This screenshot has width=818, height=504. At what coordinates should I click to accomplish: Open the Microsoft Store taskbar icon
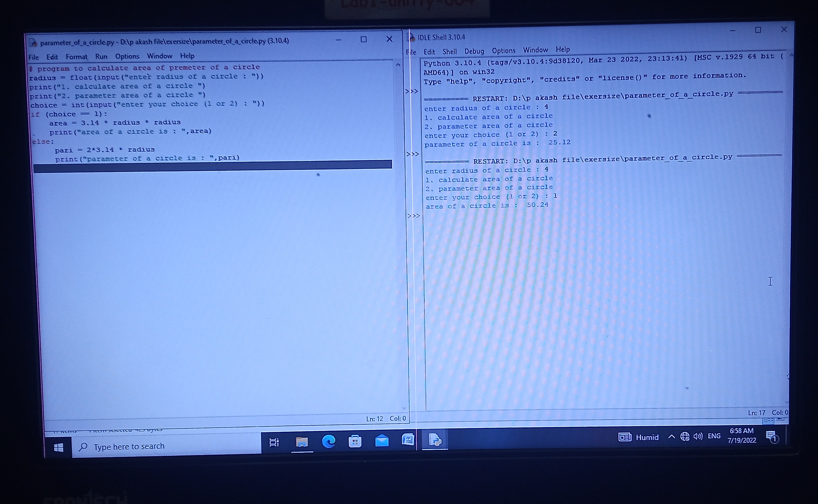point(355,441)
